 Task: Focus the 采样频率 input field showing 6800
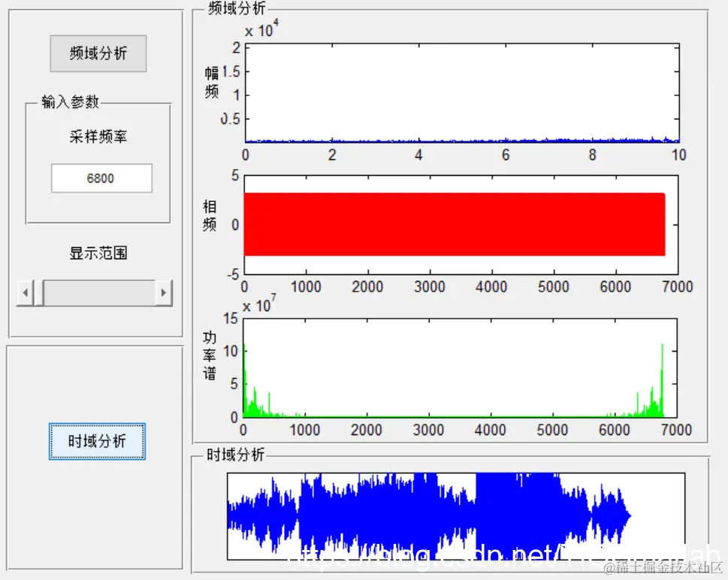point(101,178)
